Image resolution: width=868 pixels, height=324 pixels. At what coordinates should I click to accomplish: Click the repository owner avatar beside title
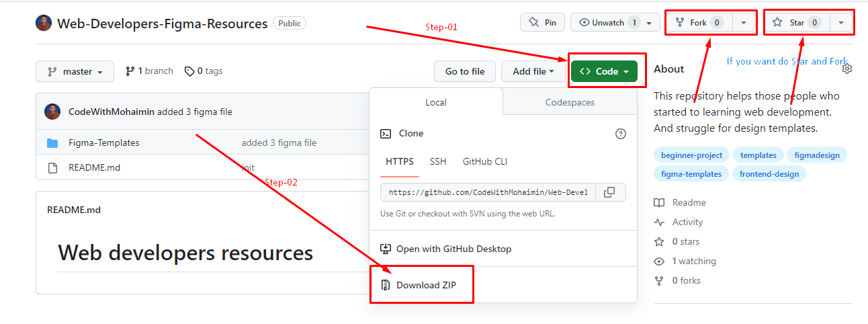43,23
